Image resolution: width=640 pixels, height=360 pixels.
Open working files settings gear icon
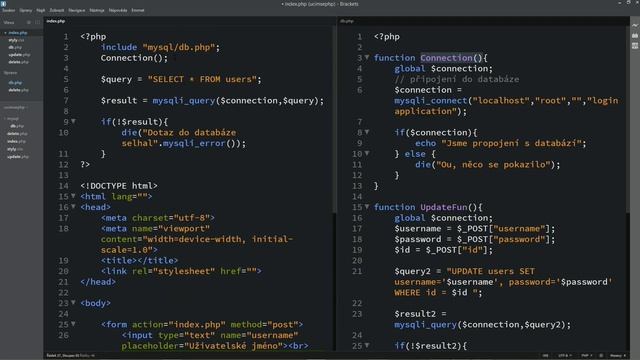pos(29,22)
